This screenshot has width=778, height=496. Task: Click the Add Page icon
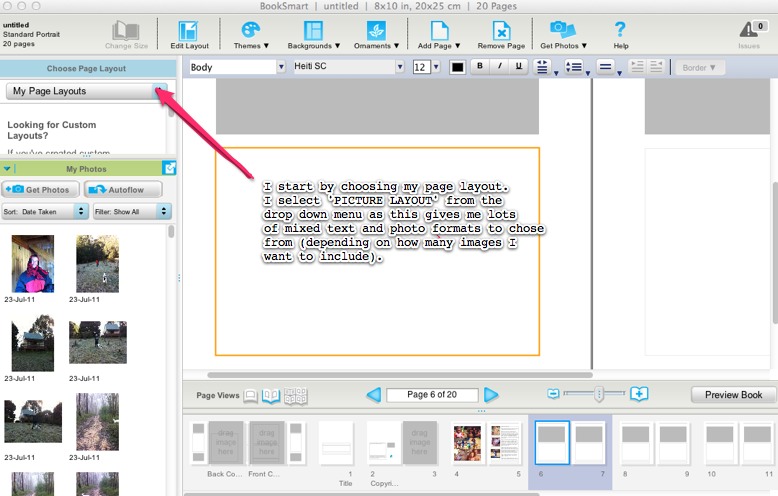(439, 31)
